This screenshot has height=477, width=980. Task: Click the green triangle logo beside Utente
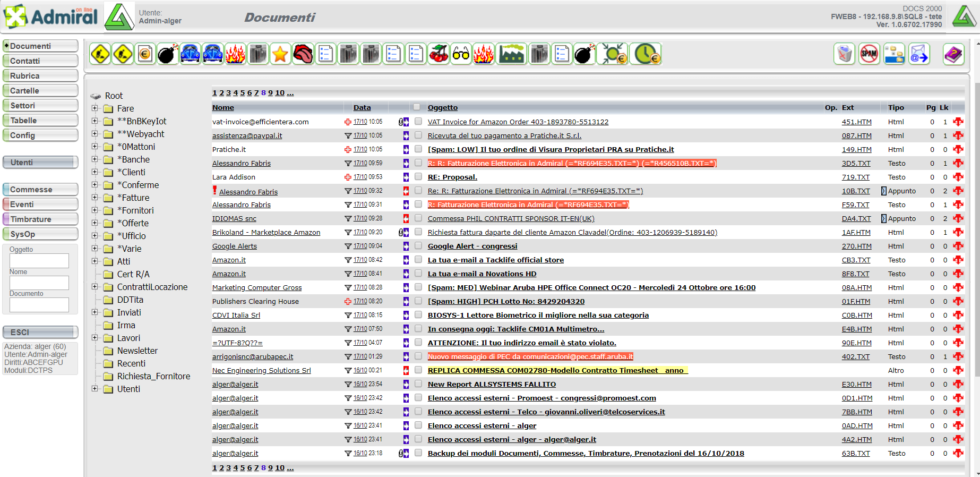(x=119, y=16)
